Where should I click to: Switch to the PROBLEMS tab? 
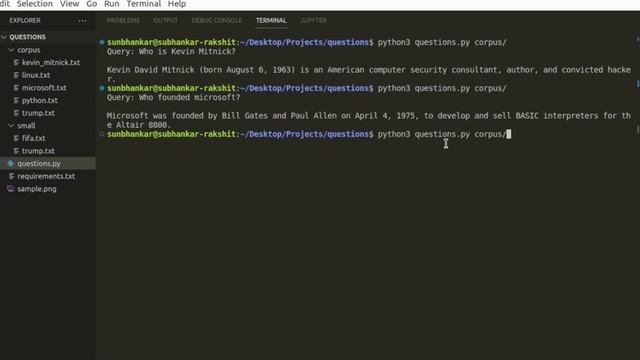tap(123, 20)
